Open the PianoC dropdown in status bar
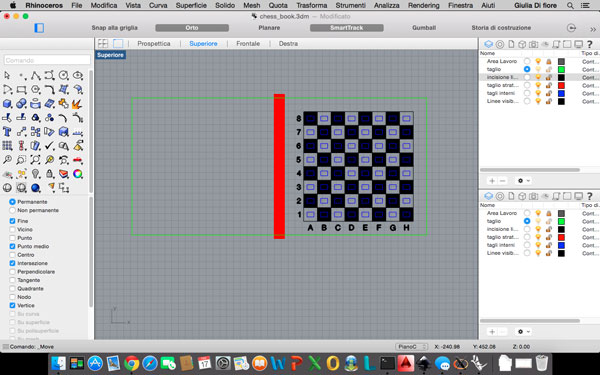Screen dimensions: 600x375 click(x=411, y=347)
